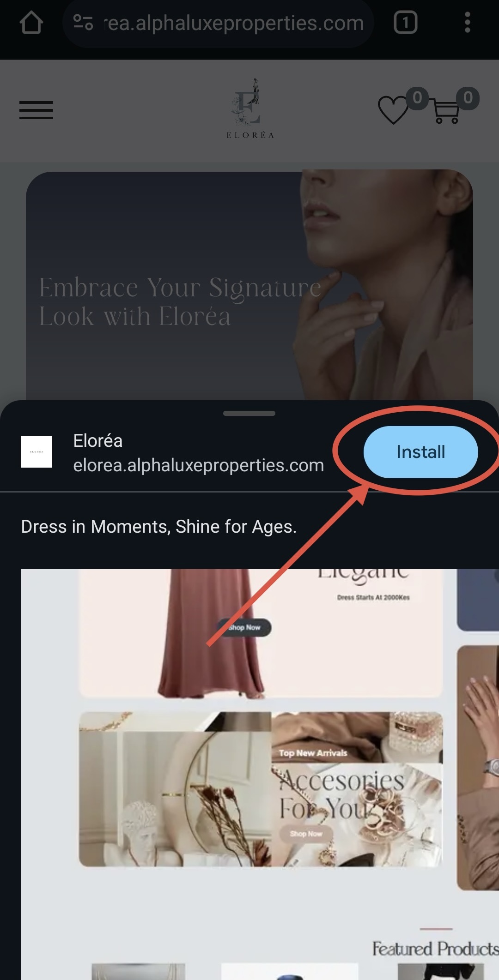The image size is (499, 980).
Task: Tap the Featured Products heading
Action: pyautogui.click(x=435, y=949)
